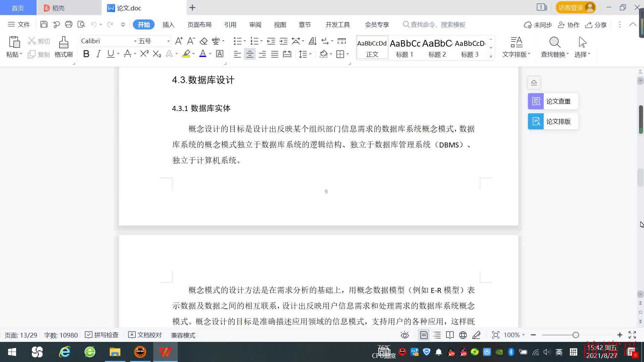Switch to the 引用 references tab
The image size is (644, 362).
click(x=230, y=24)
